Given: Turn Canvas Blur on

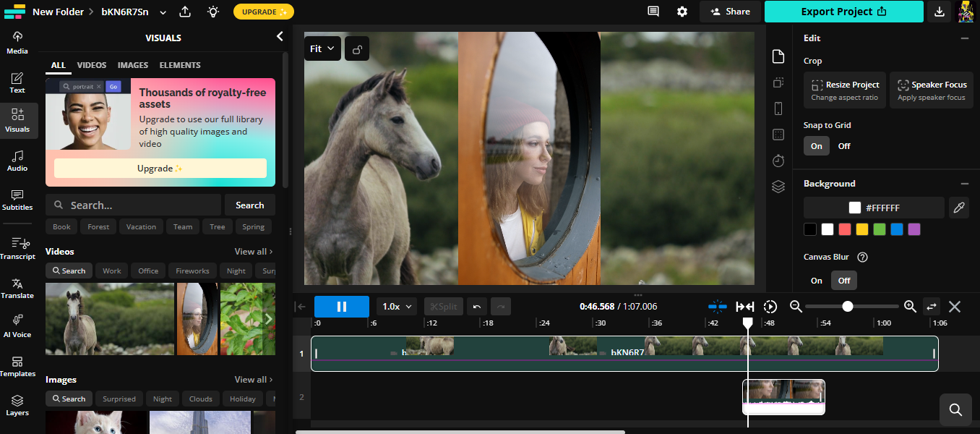Looking at the screenshot, I should click(x=816, y=281).
